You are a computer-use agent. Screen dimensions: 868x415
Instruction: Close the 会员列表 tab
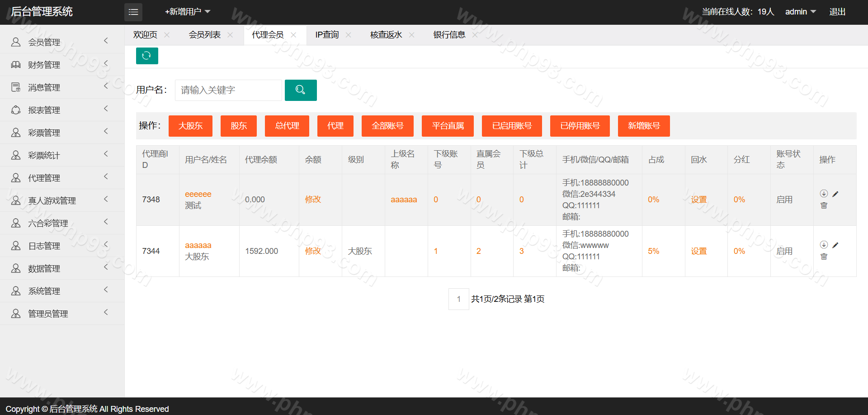(x=231, y=35)
